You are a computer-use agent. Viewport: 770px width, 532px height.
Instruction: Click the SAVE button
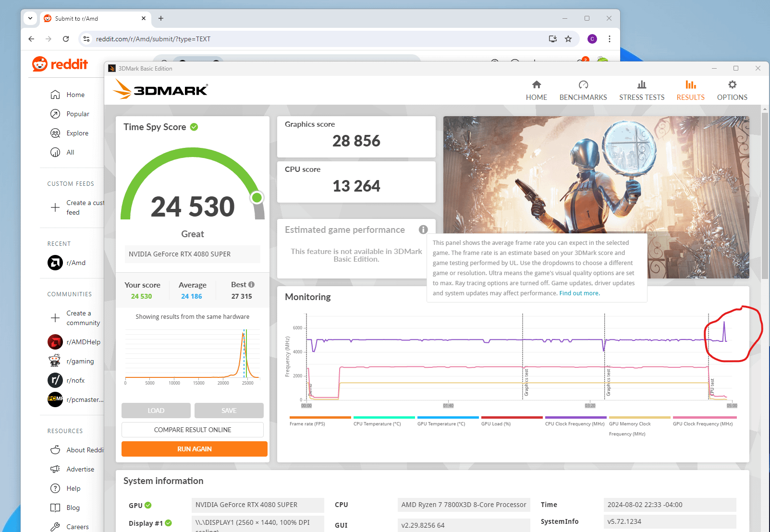[229, 411]
